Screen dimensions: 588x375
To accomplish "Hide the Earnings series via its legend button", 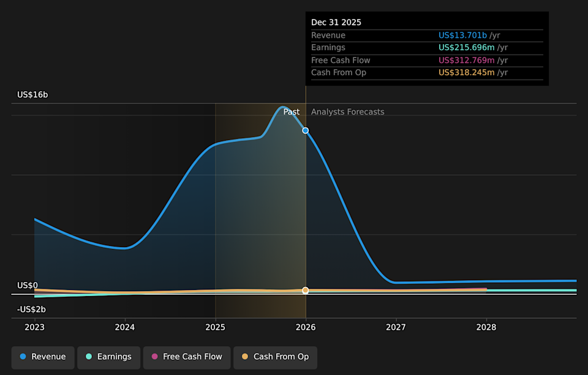I will pos(108,357).
